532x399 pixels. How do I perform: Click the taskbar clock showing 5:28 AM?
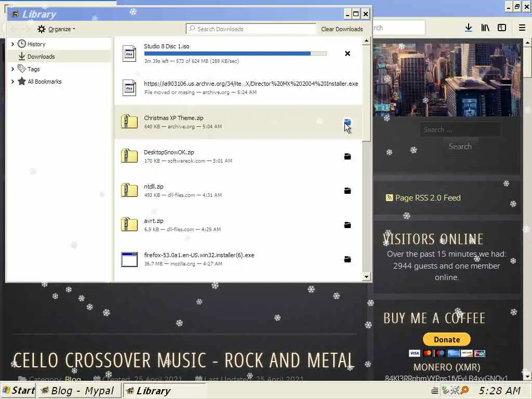coord(500,391)
